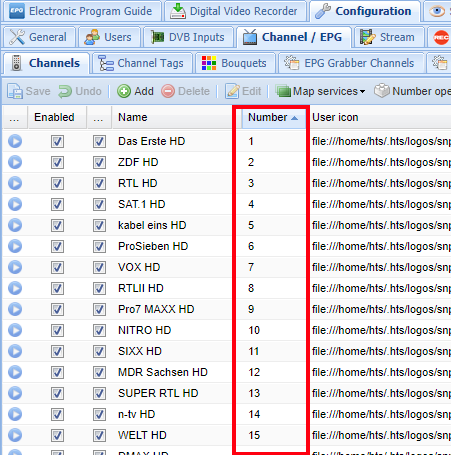Open the EPG Grabber Channels sub-tab

pyautogui.click(x=350, y=63)
